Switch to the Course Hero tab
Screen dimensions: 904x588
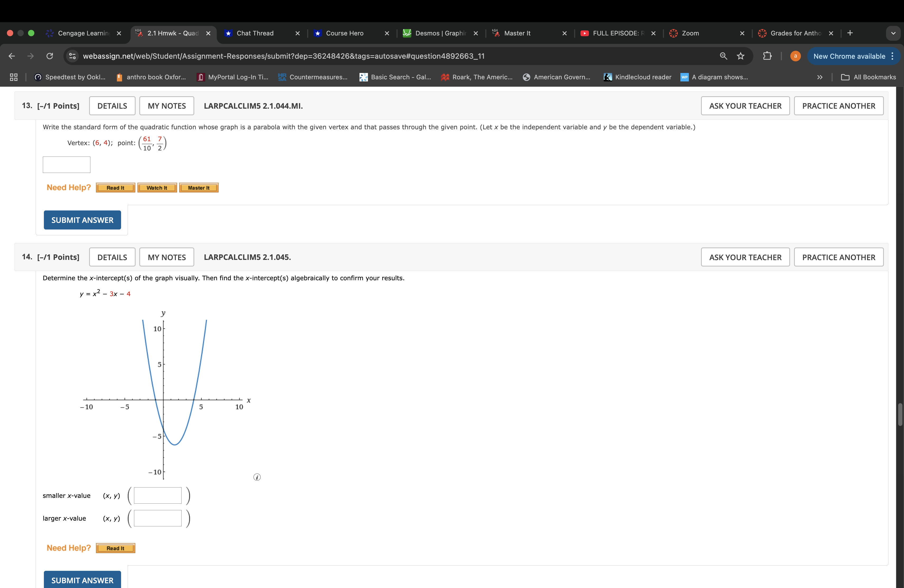pyautogui.click(x=344, y=33)
